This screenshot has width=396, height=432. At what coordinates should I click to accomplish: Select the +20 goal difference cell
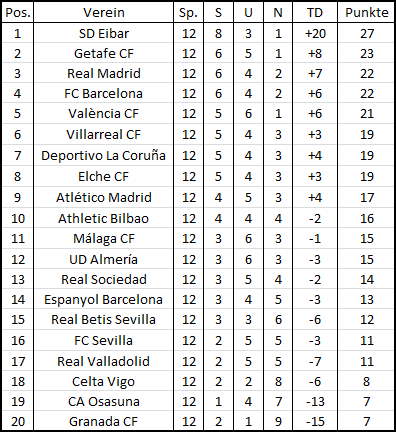(315, 33)
